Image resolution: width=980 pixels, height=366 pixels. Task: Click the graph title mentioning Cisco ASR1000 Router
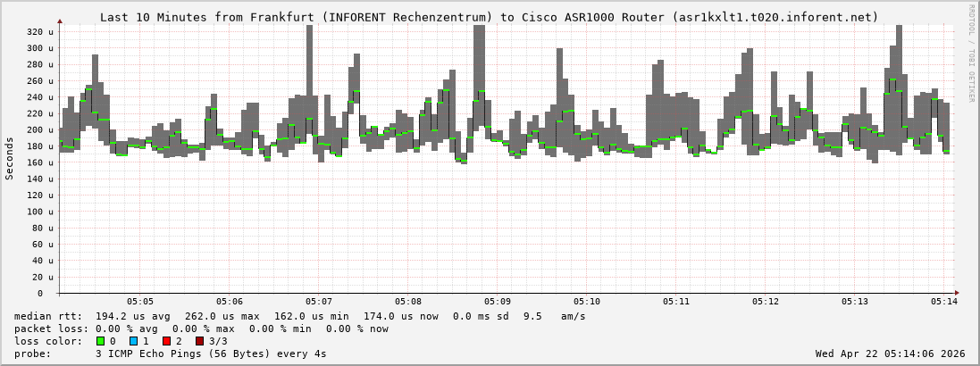coord(489,17)
